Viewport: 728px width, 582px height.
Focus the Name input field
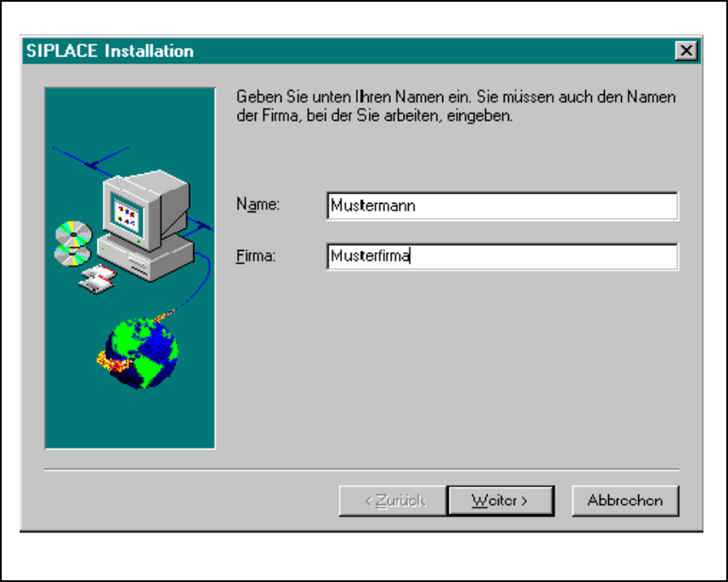pyautogui.click(x=502, y=205)
